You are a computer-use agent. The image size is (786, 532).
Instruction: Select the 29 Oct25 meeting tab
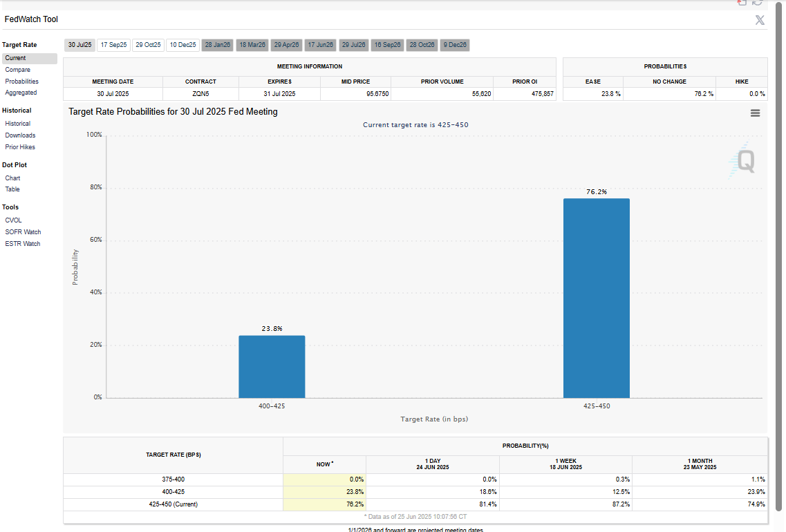point(148,45)
